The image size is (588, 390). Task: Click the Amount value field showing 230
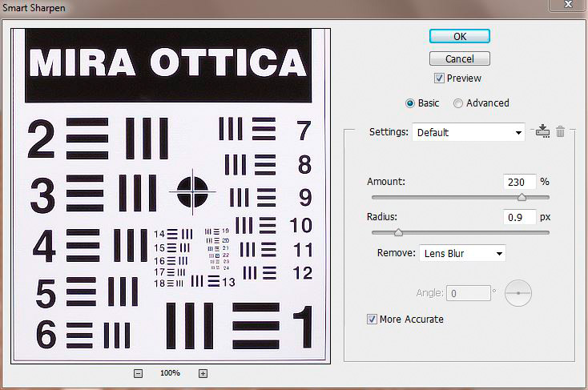pyautogui.click(x=520, y=182)
